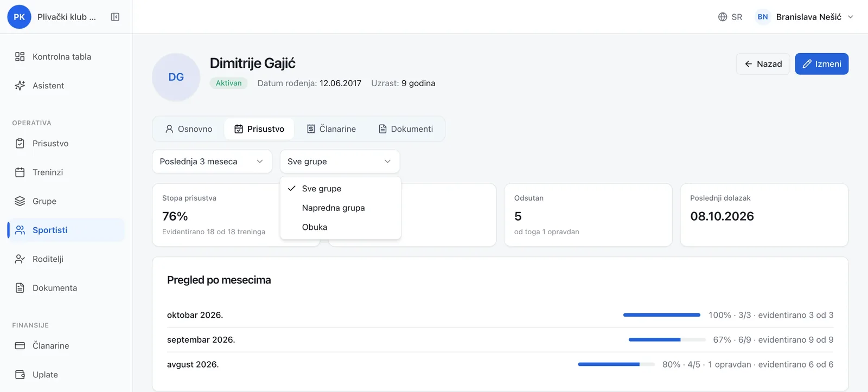Click the Aktivan status badge
Image resolution: width=868 pixels, height=392 pixels.
coord(229,83)
